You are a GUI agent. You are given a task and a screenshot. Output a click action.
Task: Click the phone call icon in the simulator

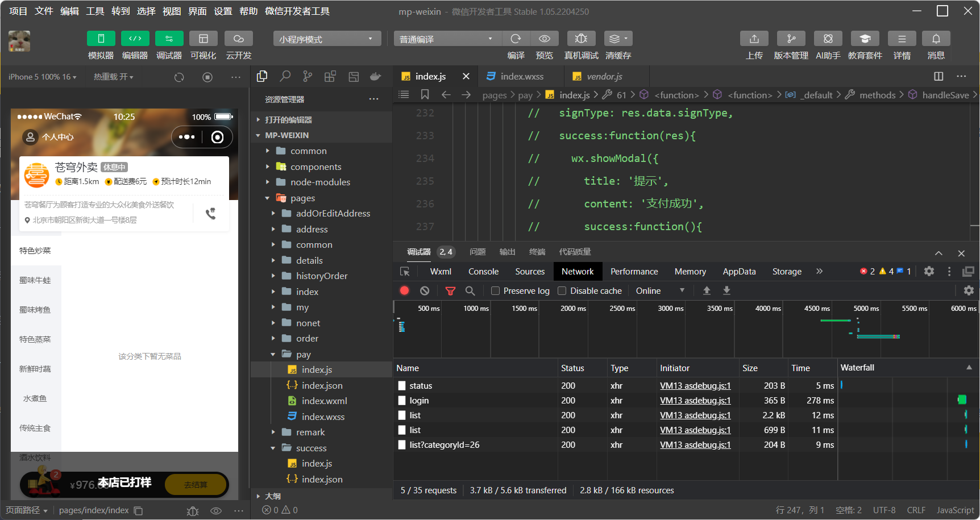[x=210, y=214]
